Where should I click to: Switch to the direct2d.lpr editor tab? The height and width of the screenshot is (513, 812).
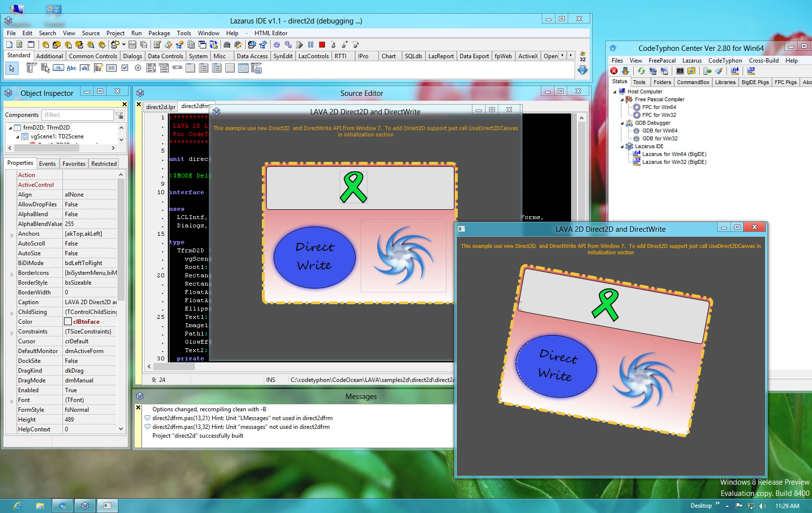pyautogui.click(x=160, y=107)
